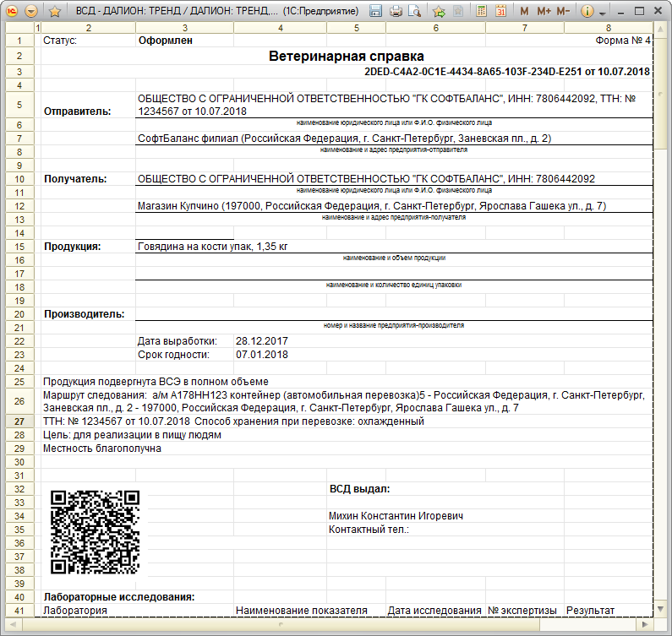Click the 'Наименование показателя' column heading
672x636 pixels.
(301, 611)
